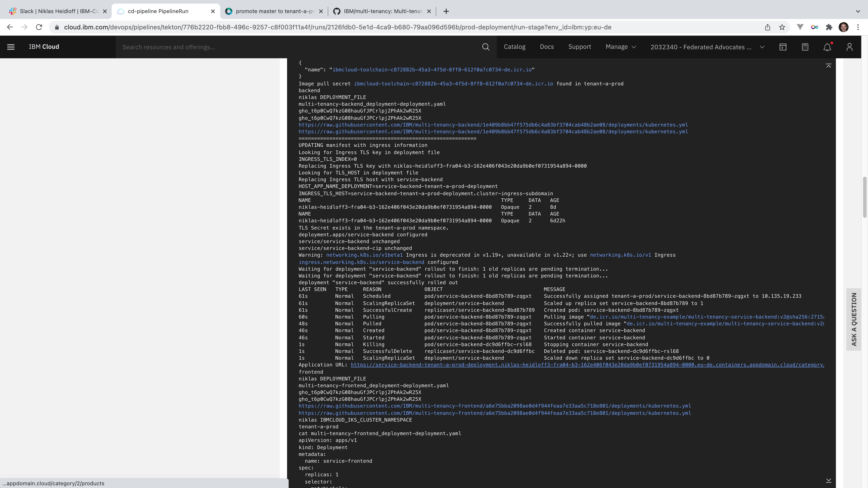868x488 pixels.
Task: Open the cost estimator calculator icon
Action: tap(805, 47)
